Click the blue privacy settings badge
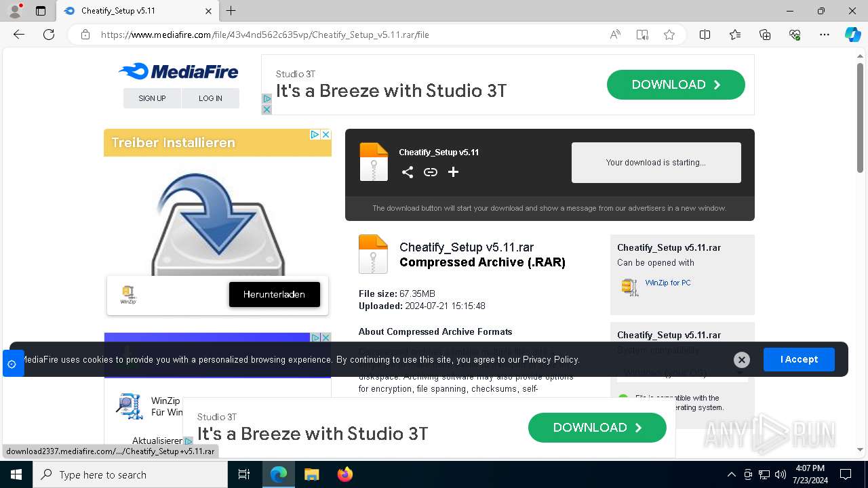The width and height of the screenshot is (868, 488). 12,364
